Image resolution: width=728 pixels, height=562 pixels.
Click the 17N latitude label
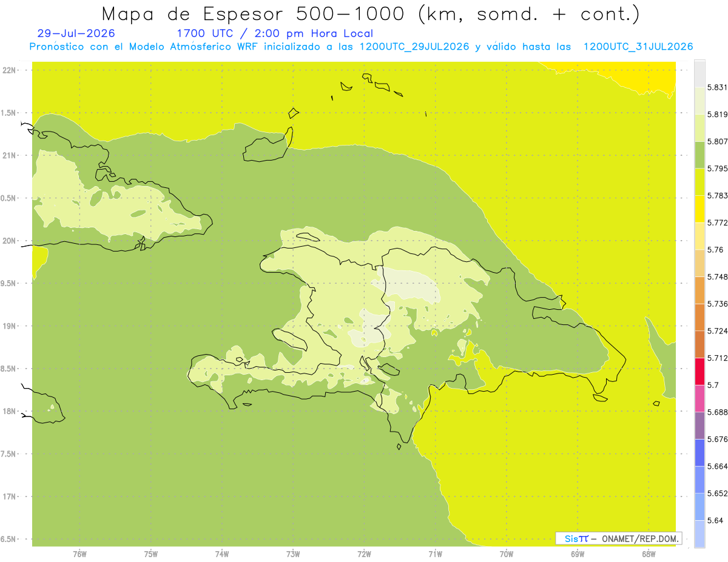10,497
